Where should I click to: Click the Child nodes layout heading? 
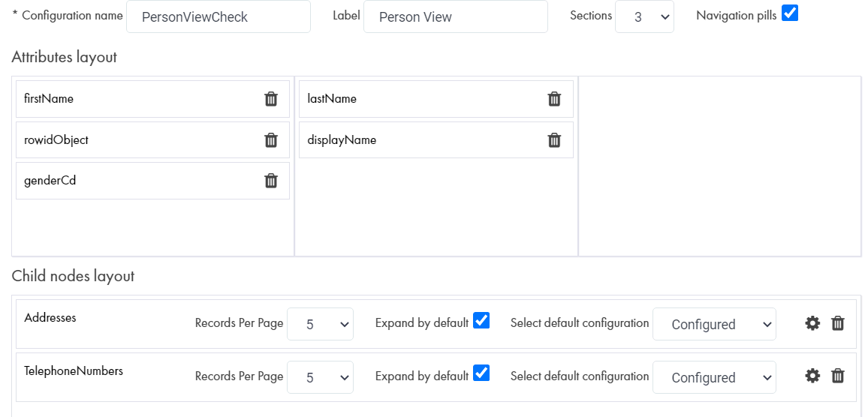point(73,276)
